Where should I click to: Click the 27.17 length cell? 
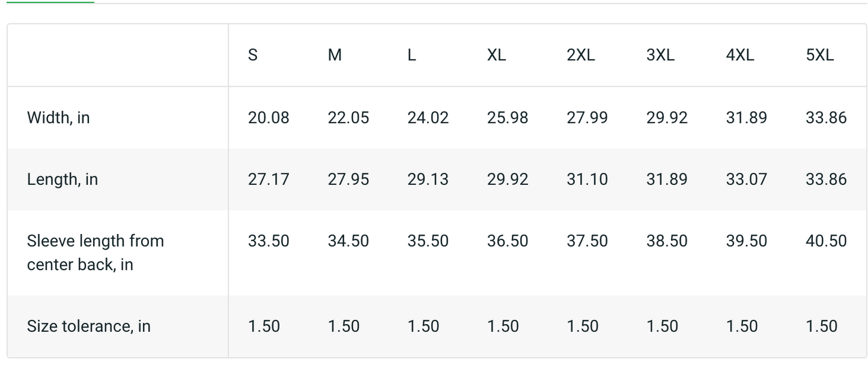268,179
